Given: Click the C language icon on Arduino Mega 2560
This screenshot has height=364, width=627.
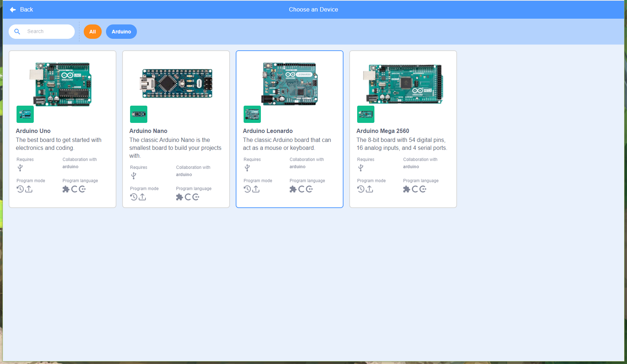Looking at the screenshot, I should [415, 189].
